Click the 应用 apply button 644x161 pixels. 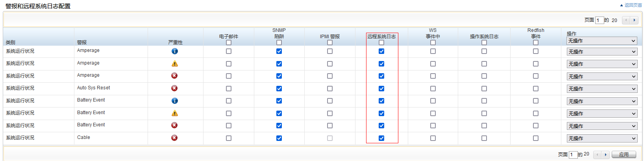[624, 155]
